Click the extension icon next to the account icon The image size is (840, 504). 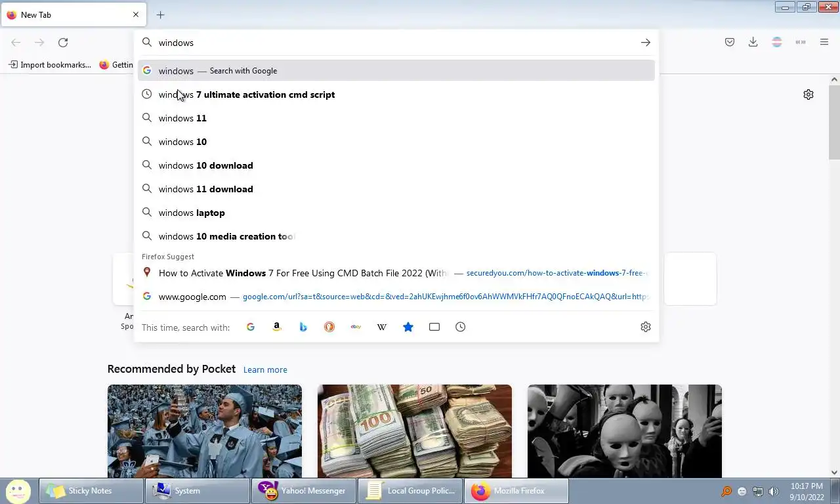(801, 43)
